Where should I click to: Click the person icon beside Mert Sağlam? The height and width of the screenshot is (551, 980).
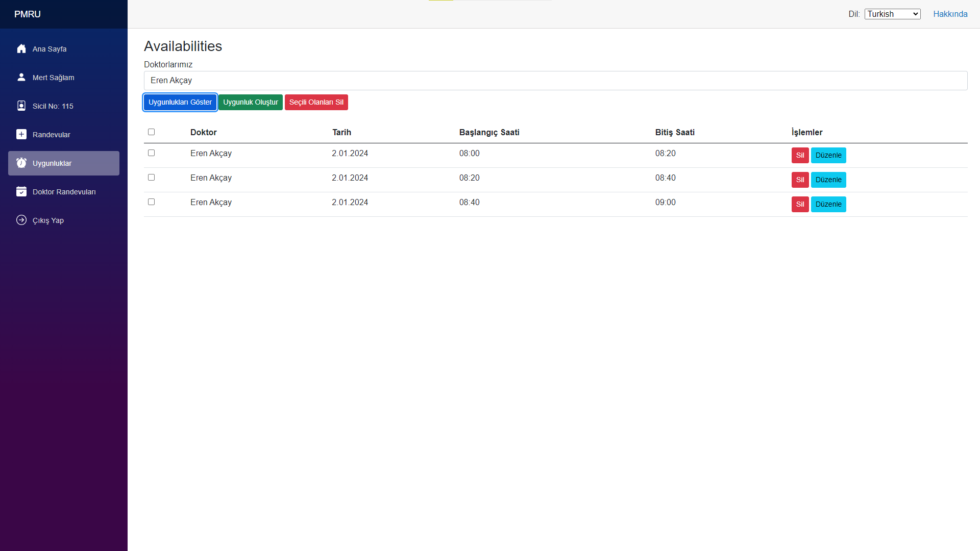(21, 78)
